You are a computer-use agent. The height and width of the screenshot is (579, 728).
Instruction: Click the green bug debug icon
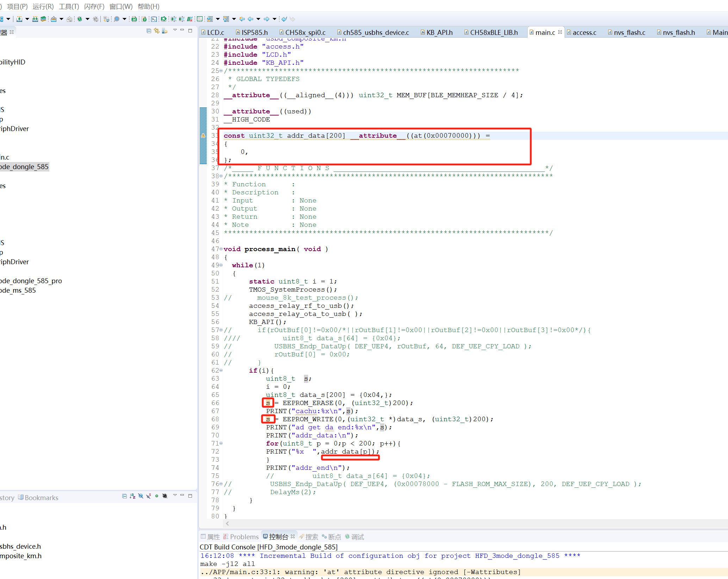(x=80, y=19)
